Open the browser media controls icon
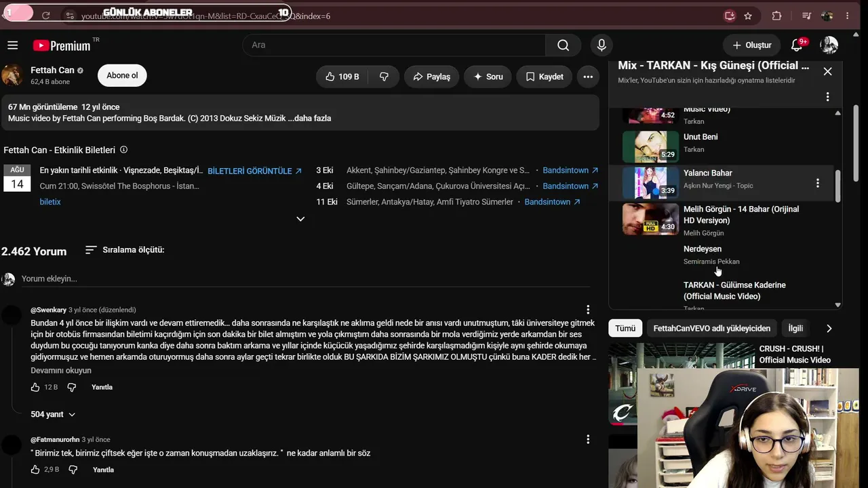Image resolution: width=868 pixels, height=488 pixels. 806,16
